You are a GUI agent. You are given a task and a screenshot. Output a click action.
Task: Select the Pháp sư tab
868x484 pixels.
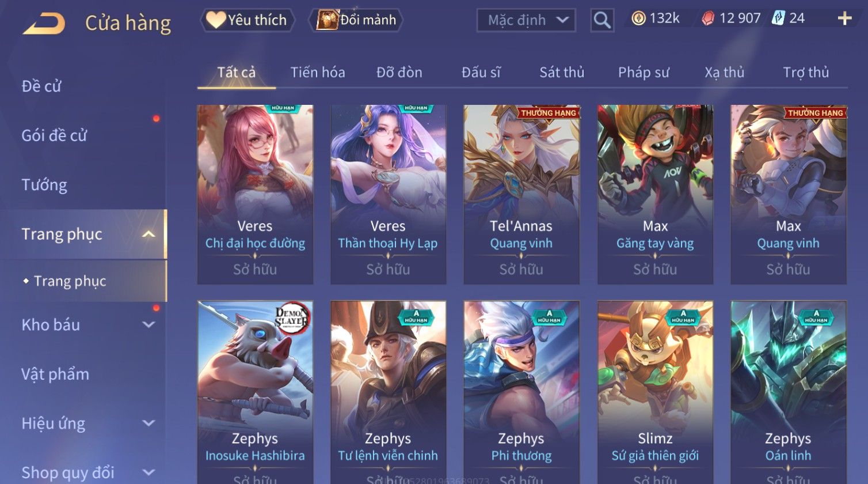(644, 73)
